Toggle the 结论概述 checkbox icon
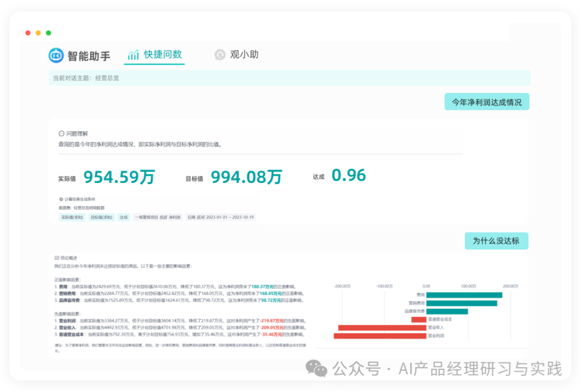The image size is (581, 392). tap(56, 258)
